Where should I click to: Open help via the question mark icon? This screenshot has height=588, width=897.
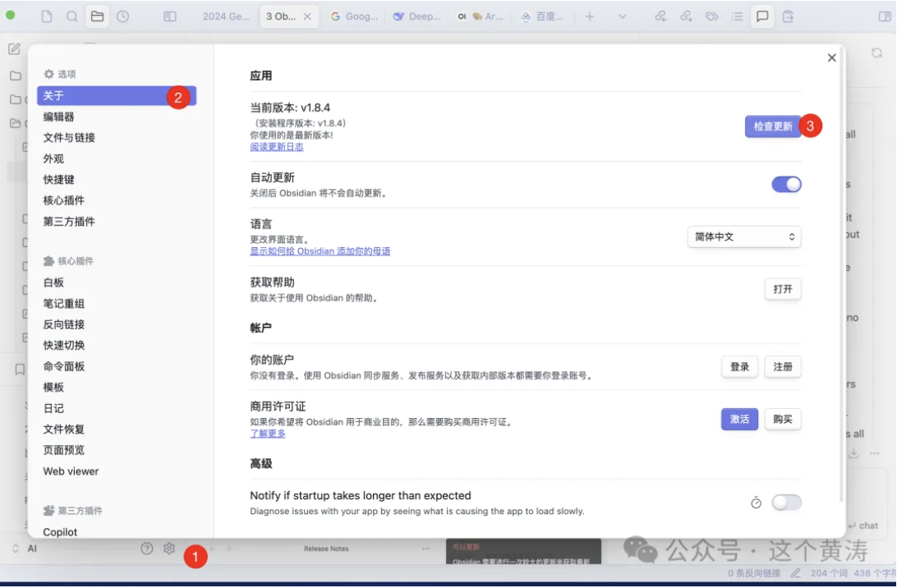(x=147, y=549)
